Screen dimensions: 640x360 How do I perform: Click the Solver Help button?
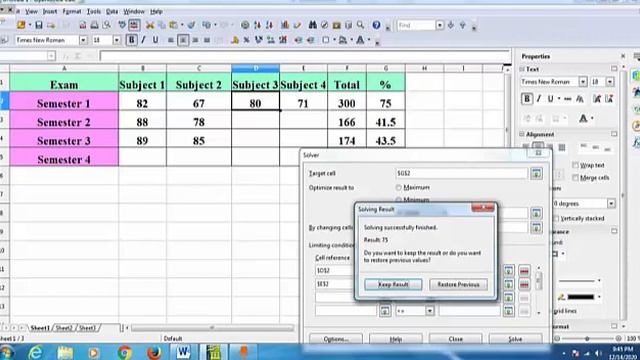pyautogui.click(x=396, y=339)
